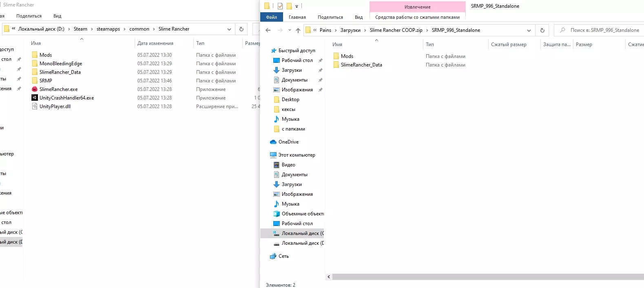Click left scroll arrow of horizontal scrollbar

(329, 277)
